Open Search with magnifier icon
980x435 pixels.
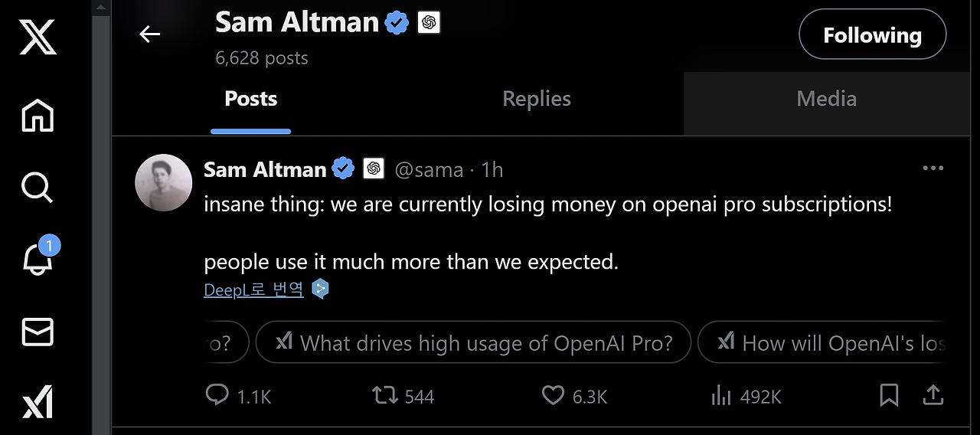[37, 187]
